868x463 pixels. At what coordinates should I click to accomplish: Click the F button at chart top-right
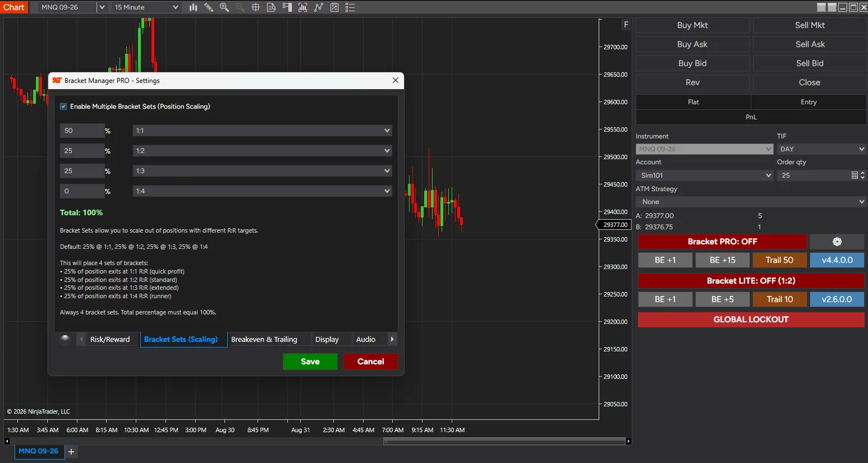tap(626, 25)
